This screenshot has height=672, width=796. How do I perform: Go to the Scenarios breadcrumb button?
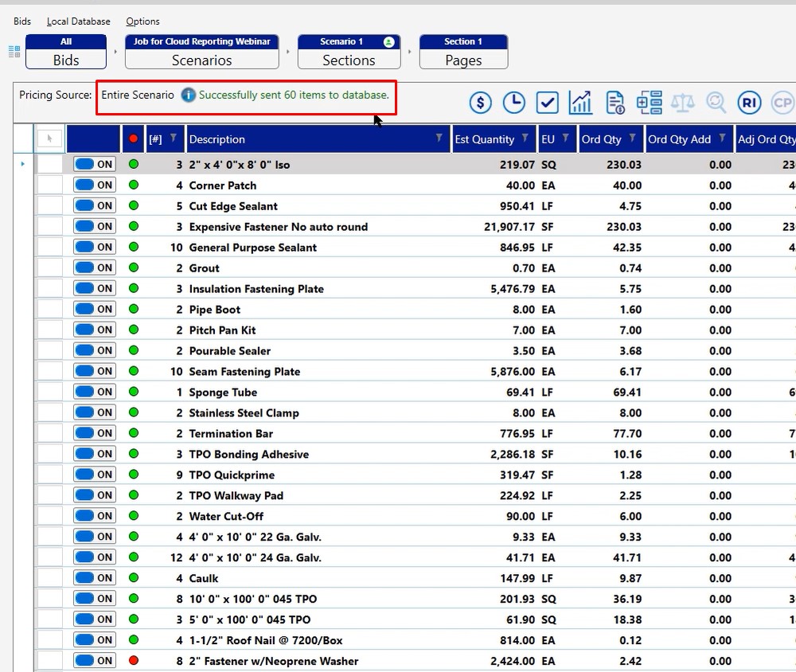(201, 53)
